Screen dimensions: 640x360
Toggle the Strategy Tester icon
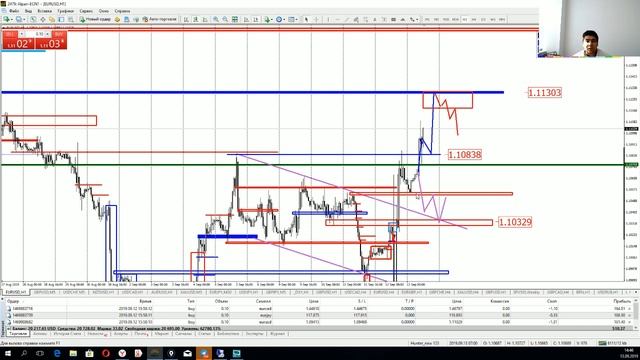[x=71, y=19]
